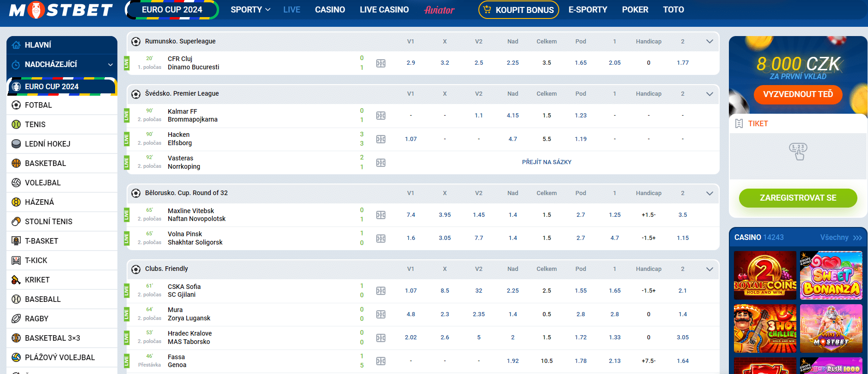The width and height of the screenshot is (868, 374).
Task: Open match tracker for Mura vs Zorya Lugansk
Action: [x=381, y=314]
